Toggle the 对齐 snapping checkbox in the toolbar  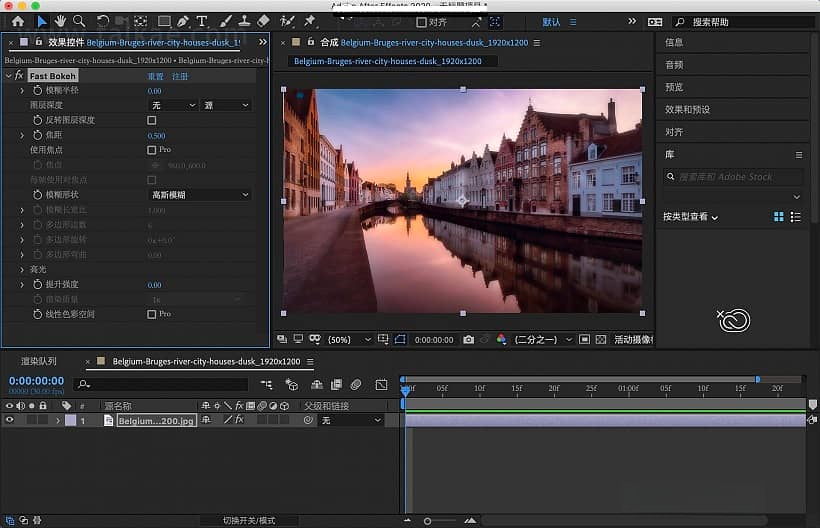(421, 22)
